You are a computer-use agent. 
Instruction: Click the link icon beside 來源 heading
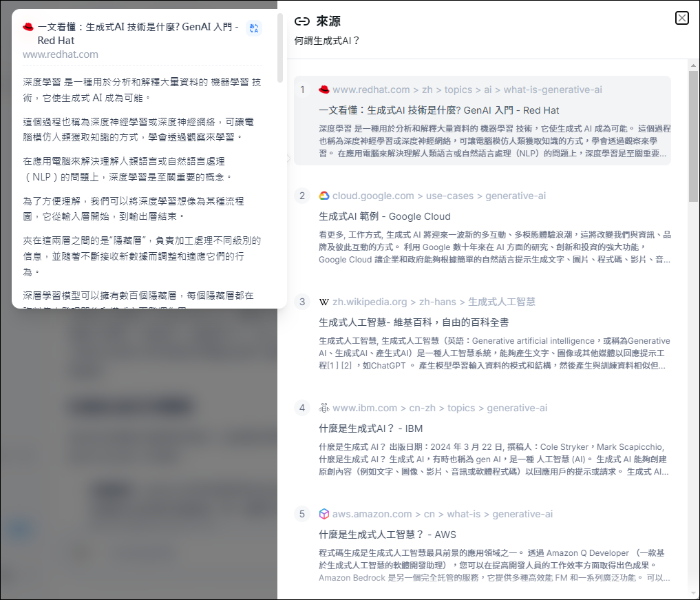[x=301, y=21]
